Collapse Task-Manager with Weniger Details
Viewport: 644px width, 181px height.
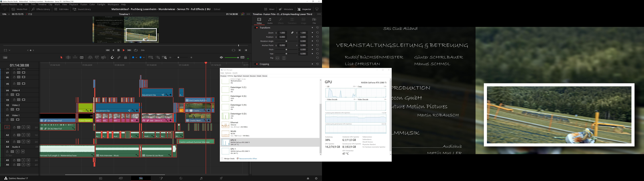coord(228,158)
